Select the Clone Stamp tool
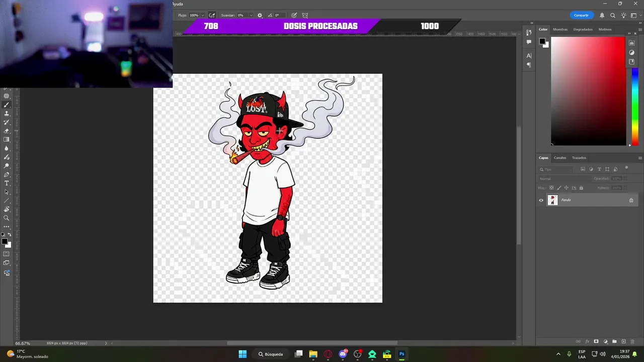Screen dimensions: 644x362 click(x=7, y=114)
